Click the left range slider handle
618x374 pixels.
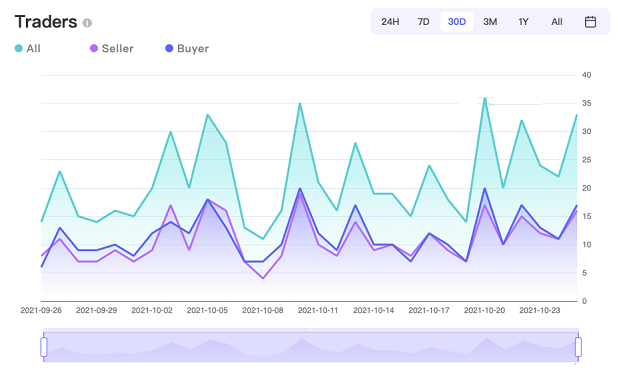44,347
